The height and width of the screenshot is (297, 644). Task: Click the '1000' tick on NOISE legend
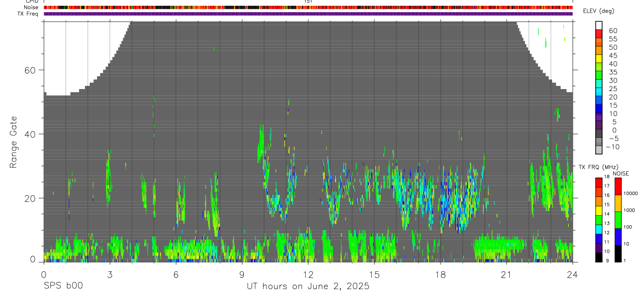pyautogui.click(x=629, y=211)
